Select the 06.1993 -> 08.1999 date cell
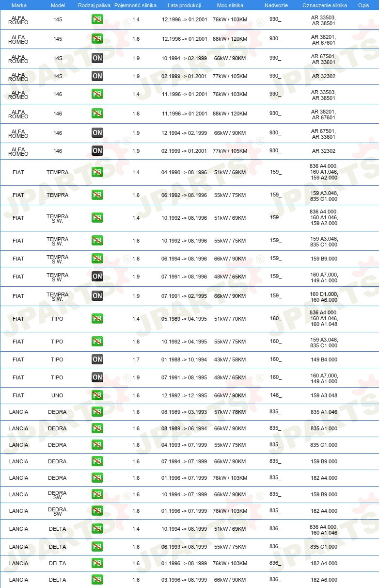 pos(184,547)
